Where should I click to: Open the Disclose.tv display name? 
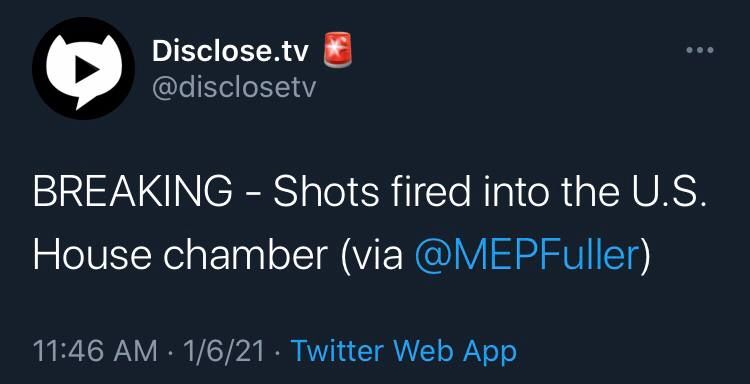coord(231,51)
